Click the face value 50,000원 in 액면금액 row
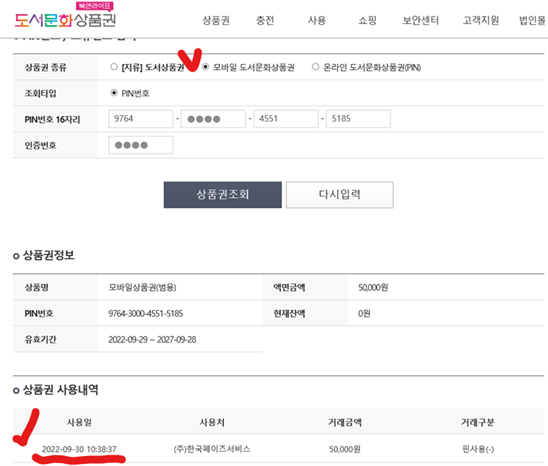The image size is (548, 466). (x=373, y=287)
